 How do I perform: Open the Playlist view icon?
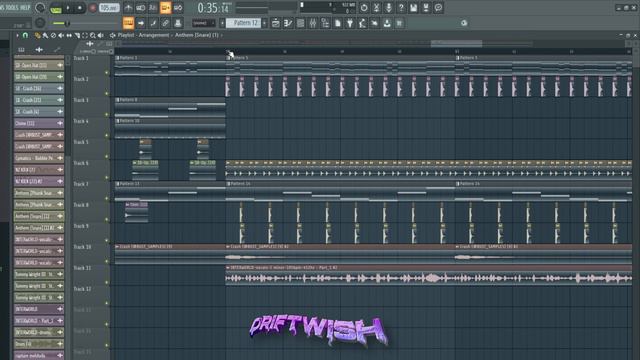[276, 23]
